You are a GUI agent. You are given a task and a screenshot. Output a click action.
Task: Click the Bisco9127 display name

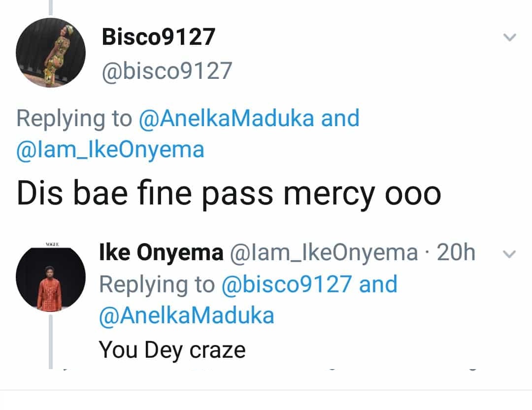coord(159,37)
